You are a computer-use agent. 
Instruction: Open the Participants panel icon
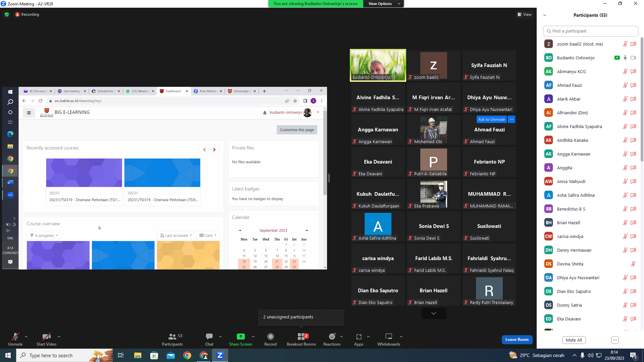(172, 336)
